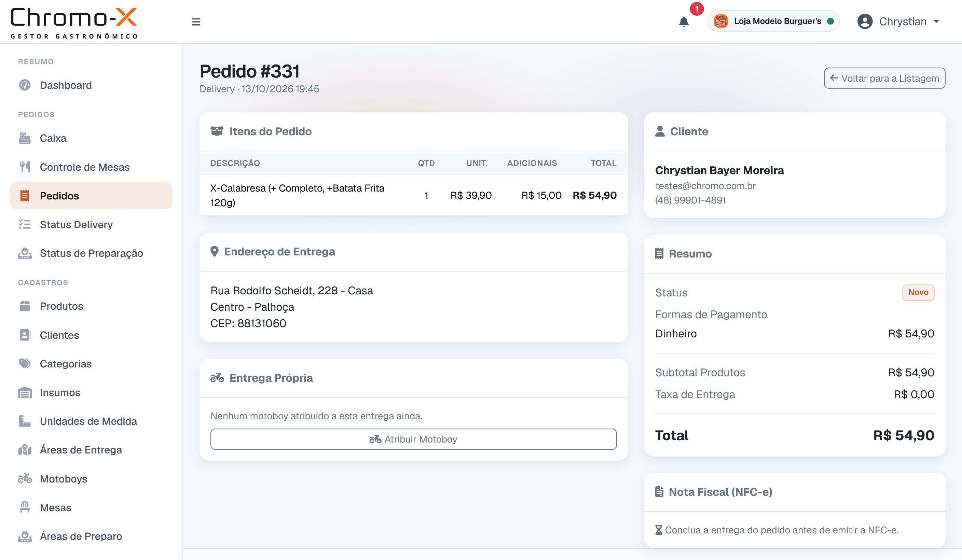Click the Loja Modelo Burguer's store logo
The width and height of the screenshot is (962, 560).
click(721, 22)
